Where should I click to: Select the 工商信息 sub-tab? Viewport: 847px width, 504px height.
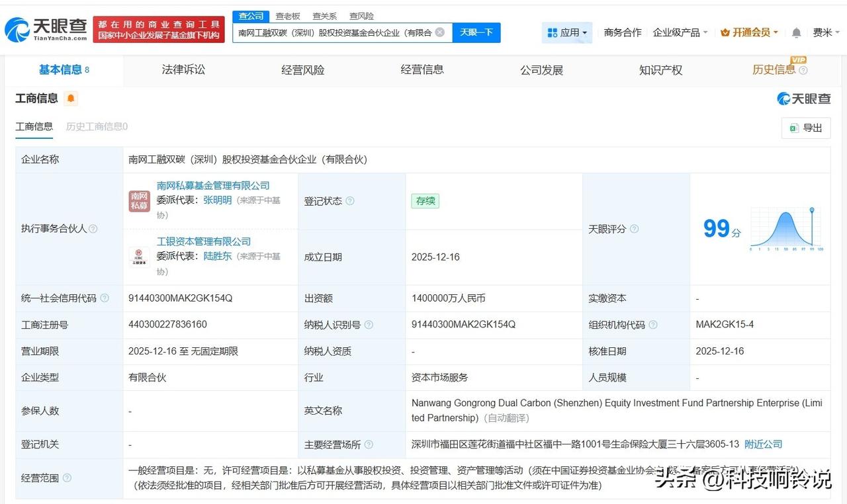(34, 126)
